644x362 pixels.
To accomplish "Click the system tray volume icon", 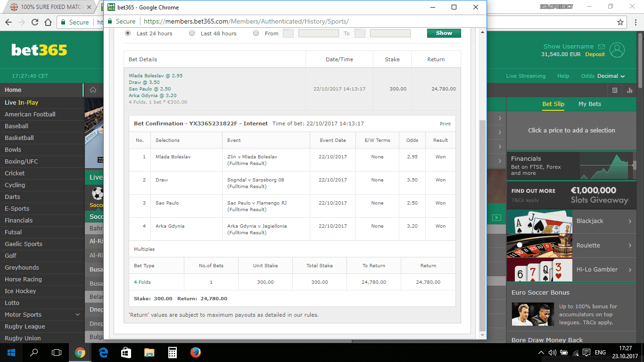I will pos(552,352).
